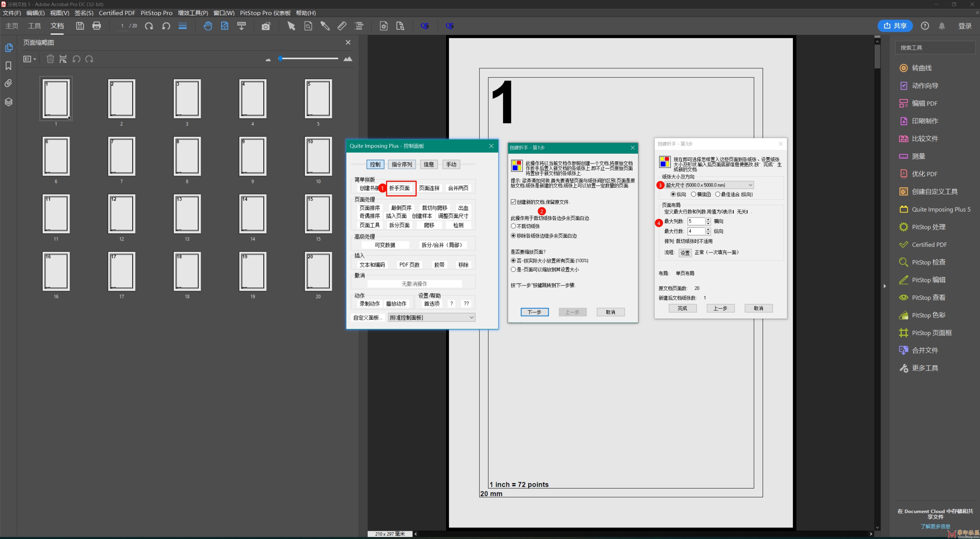The width and height of the screenshot is (980, 539).
Task: Open the attachments paperclip panel
Action: (8, 83)
